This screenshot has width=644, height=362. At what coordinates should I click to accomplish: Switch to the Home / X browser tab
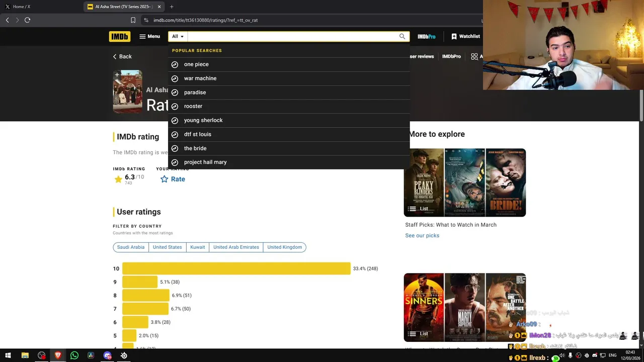41,7
